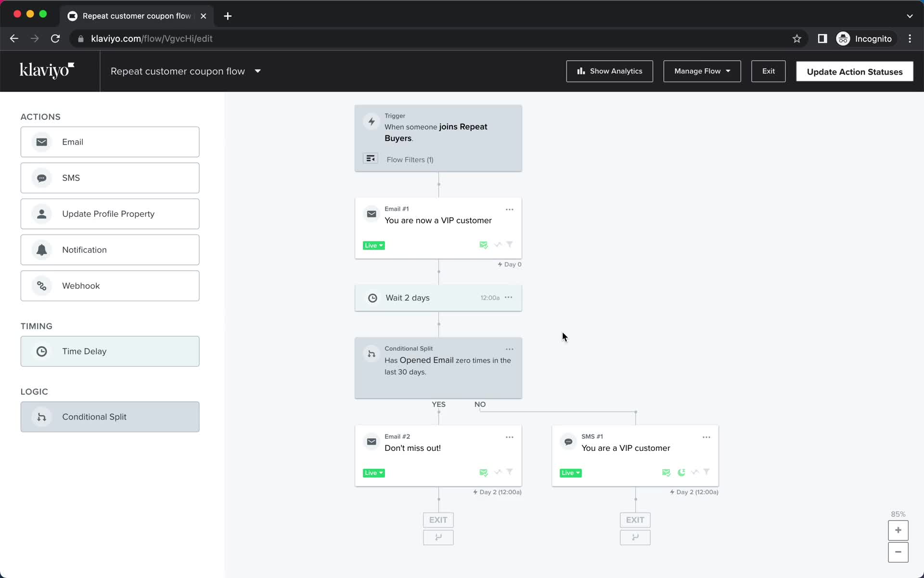Click the chat bubble icon on SMS #1 card
The height and width of the screenshot is (578, 924).
pyautogui.click(x=568, y=442)
